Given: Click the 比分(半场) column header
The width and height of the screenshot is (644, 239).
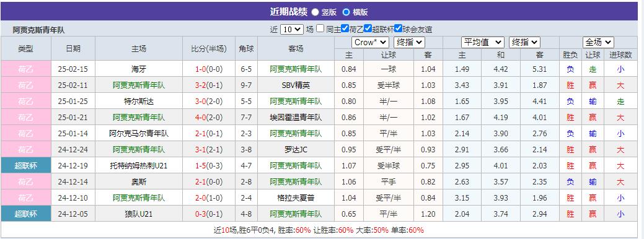Looking at the screenshot, I should tap(209, 48).
